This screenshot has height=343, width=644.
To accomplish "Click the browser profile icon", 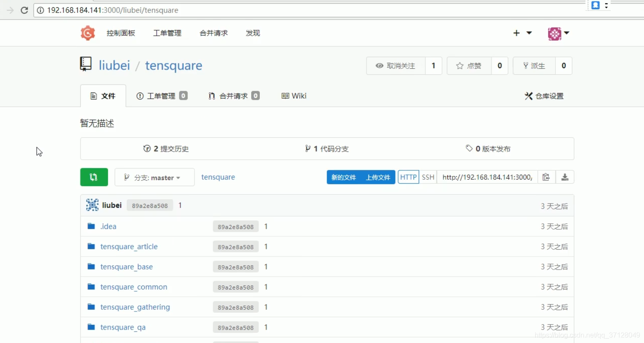I will tap(596, 5).
